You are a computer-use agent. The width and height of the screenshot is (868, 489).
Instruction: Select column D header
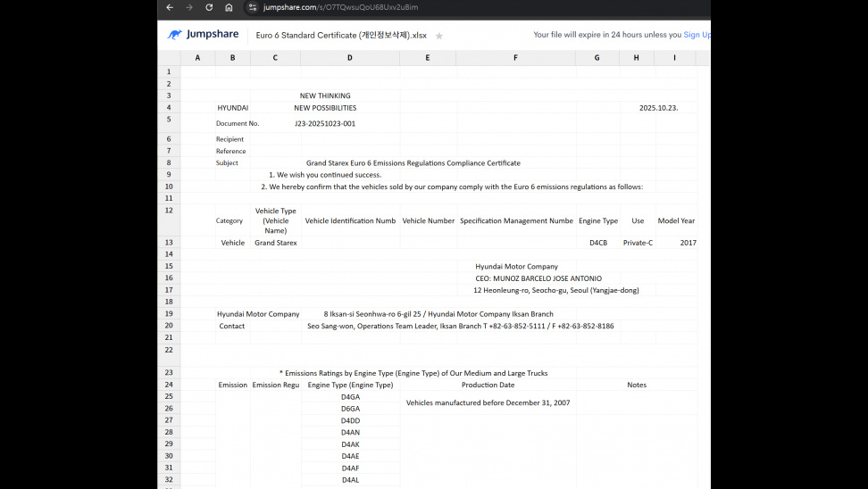(x=349, y=58)
